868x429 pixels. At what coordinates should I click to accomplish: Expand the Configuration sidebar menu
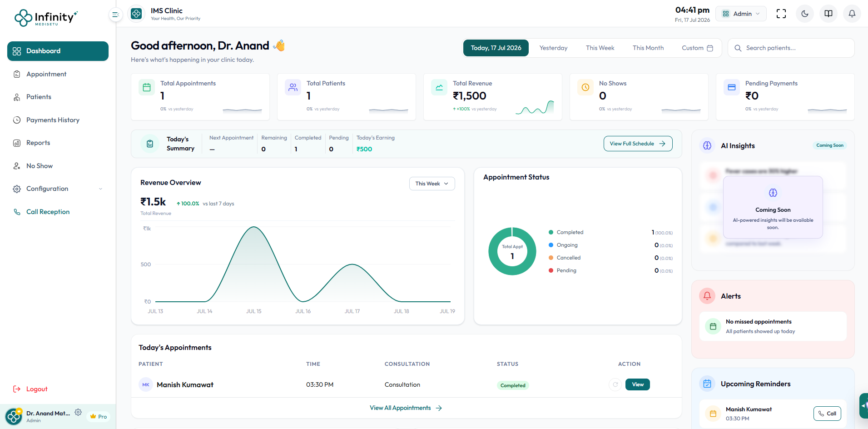pyautogui.click(x=58, y=189)
